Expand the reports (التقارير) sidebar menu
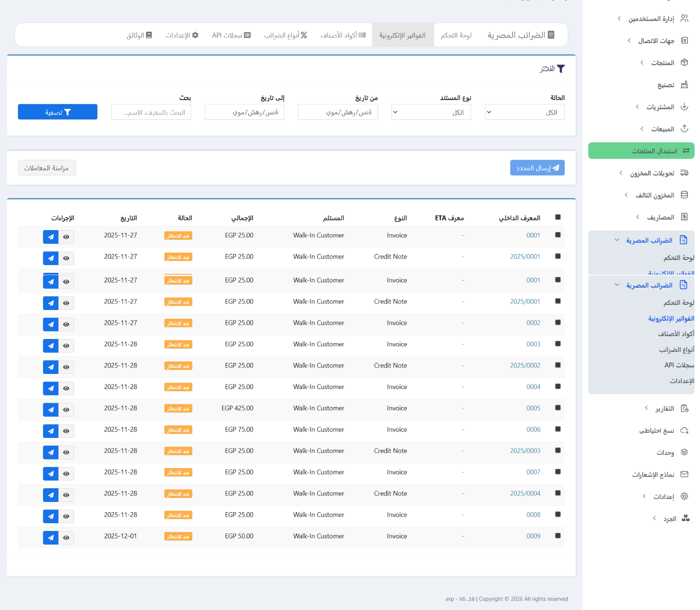Image resolution: width=700 pixels, height=610 pixels. coord(665,408)
